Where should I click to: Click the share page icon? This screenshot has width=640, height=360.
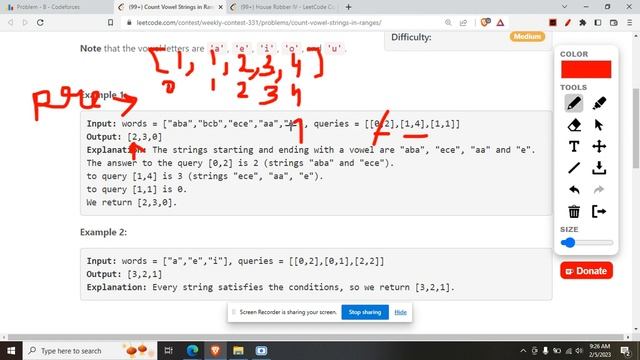tap(463, 22)
